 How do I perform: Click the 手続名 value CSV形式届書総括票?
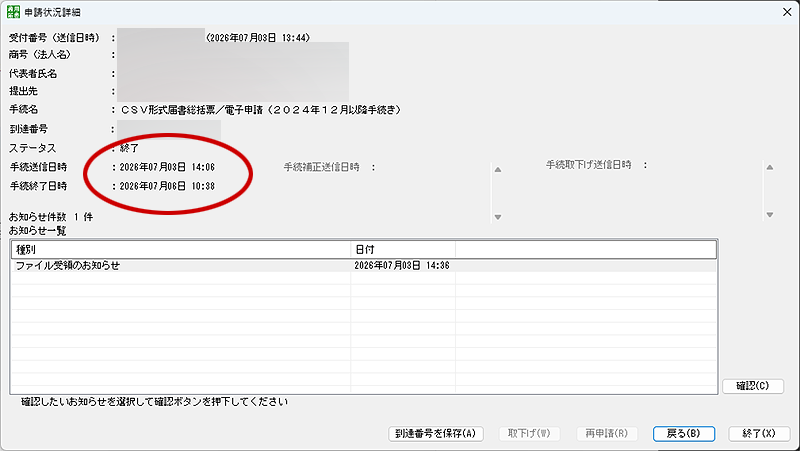(261, 110)
